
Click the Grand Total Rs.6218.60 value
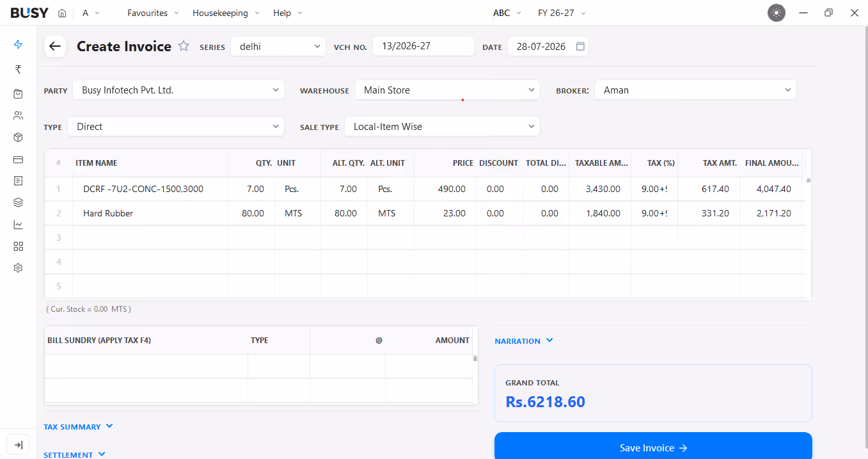[545, 402]
